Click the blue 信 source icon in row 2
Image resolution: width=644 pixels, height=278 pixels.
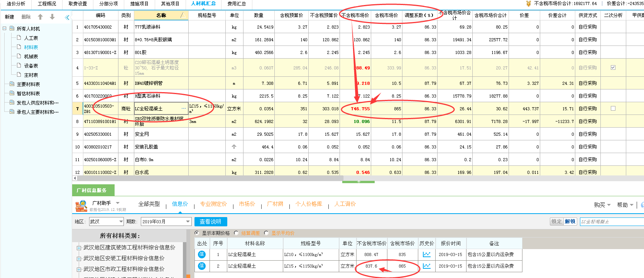(201, 266)
